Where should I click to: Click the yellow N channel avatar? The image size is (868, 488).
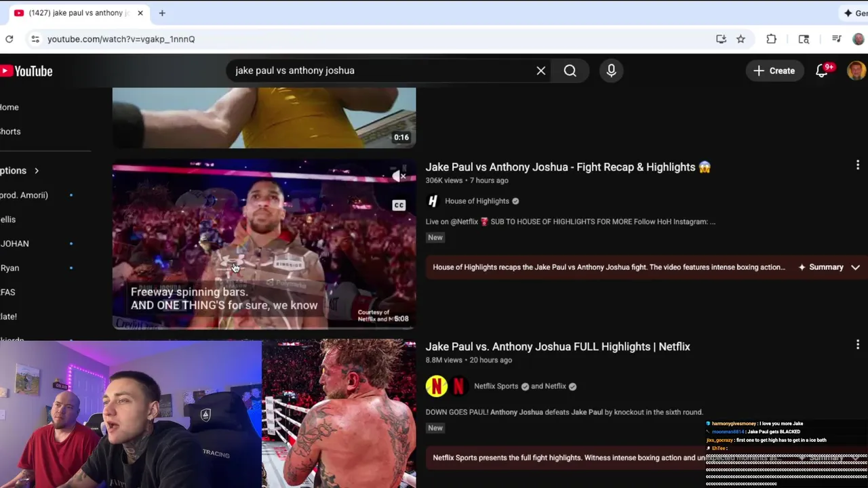pos(436,386)
